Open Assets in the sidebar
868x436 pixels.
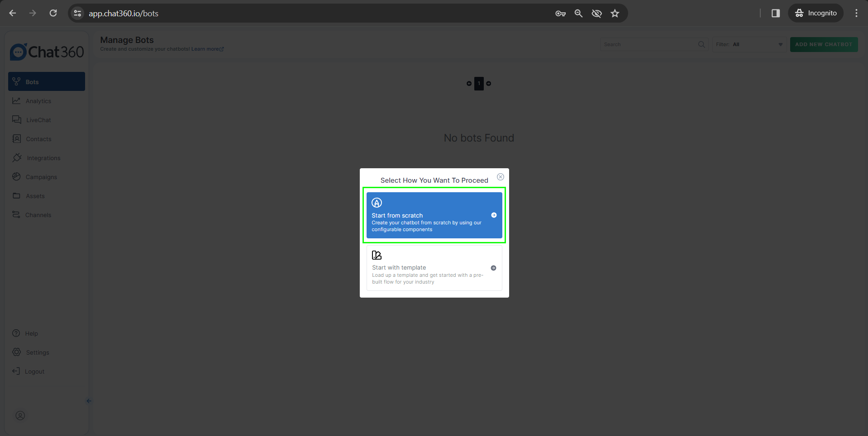47,196
